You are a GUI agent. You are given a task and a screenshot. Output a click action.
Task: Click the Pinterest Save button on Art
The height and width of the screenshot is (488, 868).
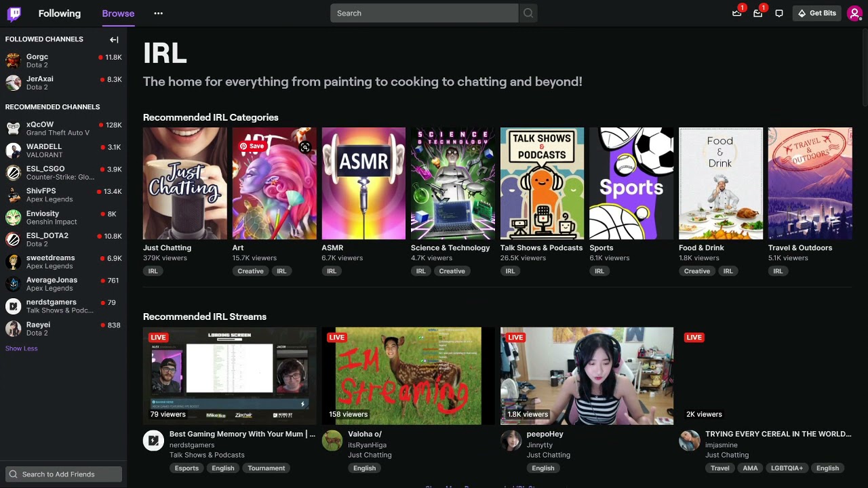[252, 146]
